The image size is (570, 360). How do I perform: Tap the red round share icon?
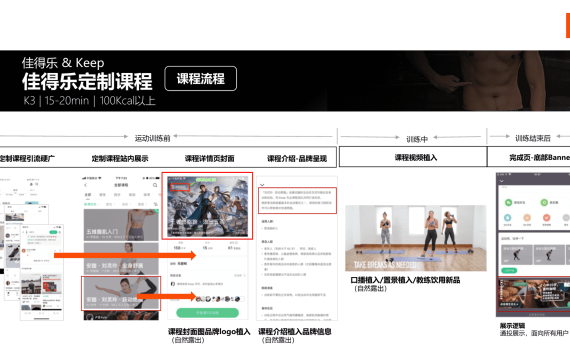[546, 218]
